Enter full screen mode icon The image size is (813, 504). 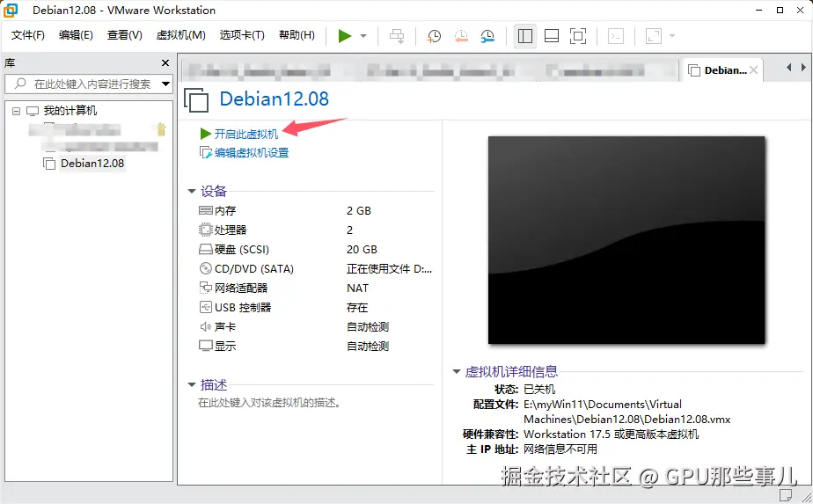(577, 36)
